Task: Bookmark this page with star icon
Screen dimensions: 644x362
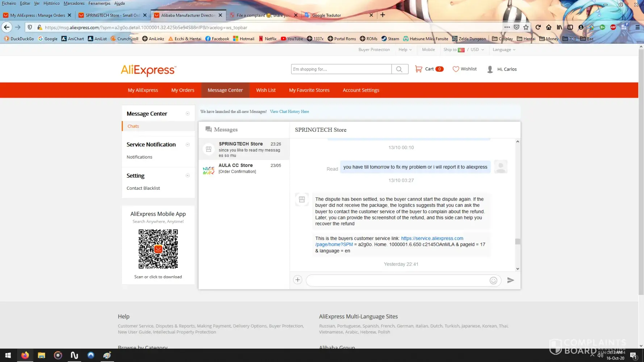Action: click(526, 27)
